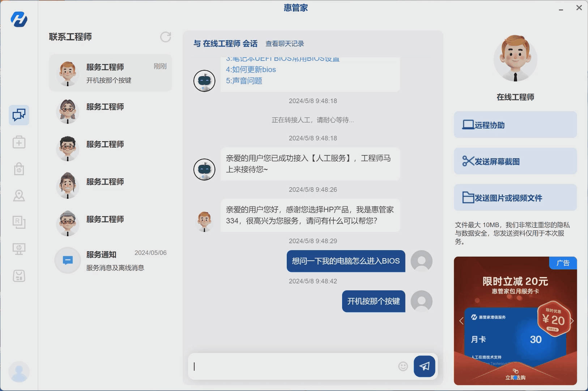The width and height of the screenshot is (588, 391).
Task: Open the HP monitor sidebar icon
Action: pos(19,249)
